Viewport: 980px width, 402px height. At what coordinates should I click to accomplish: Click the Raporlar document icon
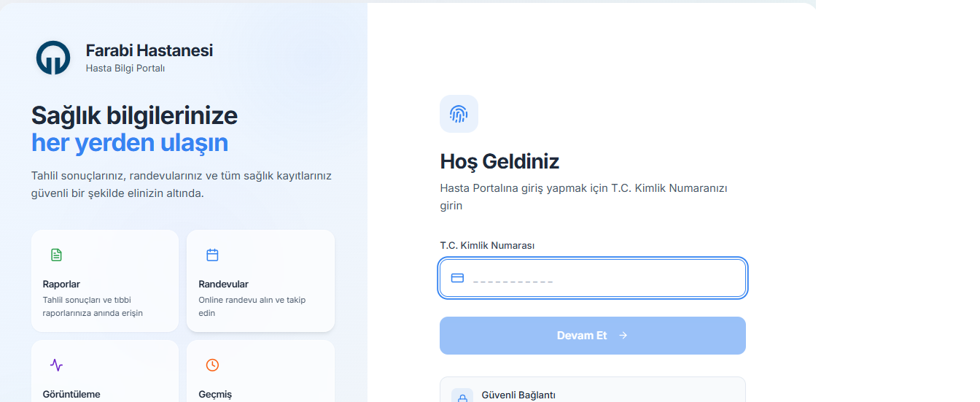point(56,255)
